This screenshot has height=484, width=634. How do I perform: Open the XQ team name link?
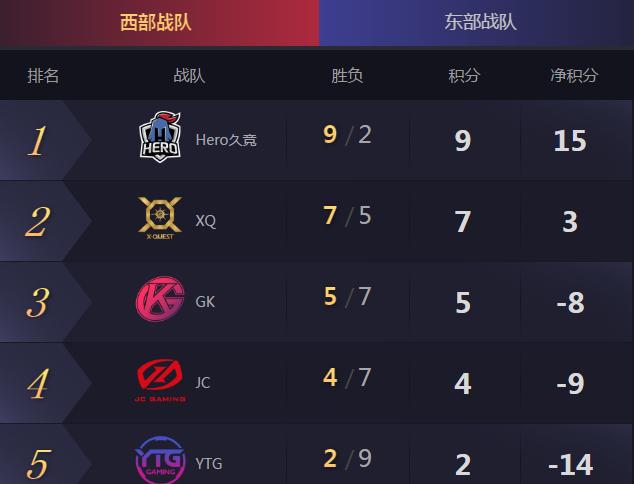206,221
